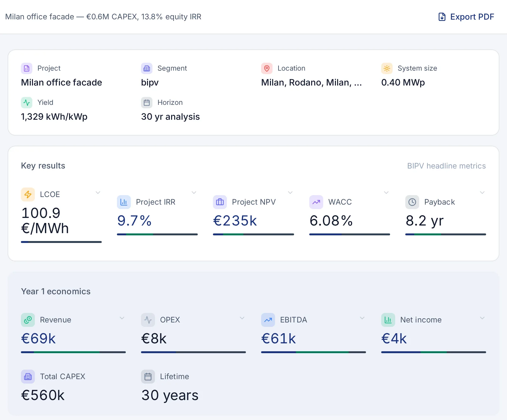Click the 100.9 €/MWh LCOE value

point(45,220)
